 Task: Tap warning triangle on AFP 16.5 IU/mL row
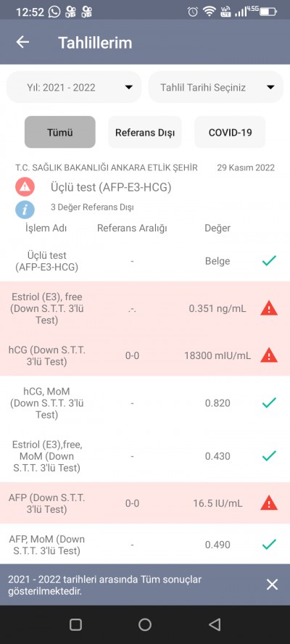(269, 503)
